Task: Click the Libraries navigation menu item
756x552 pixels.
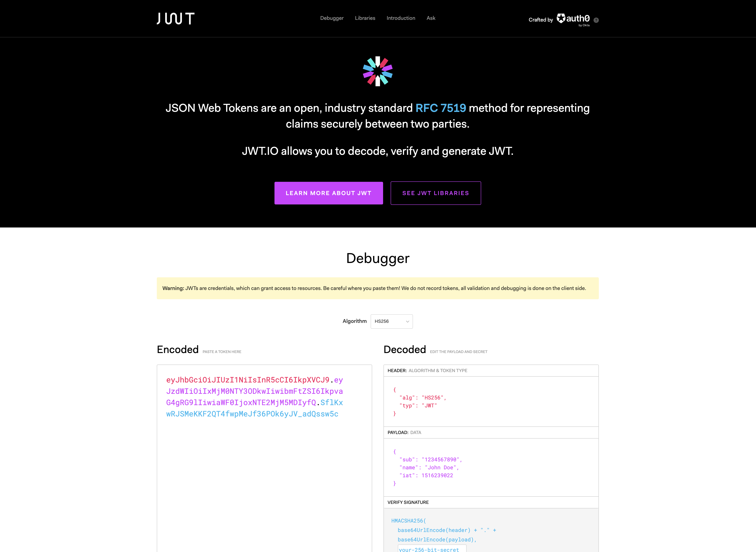Action: (x=365, y=18)
